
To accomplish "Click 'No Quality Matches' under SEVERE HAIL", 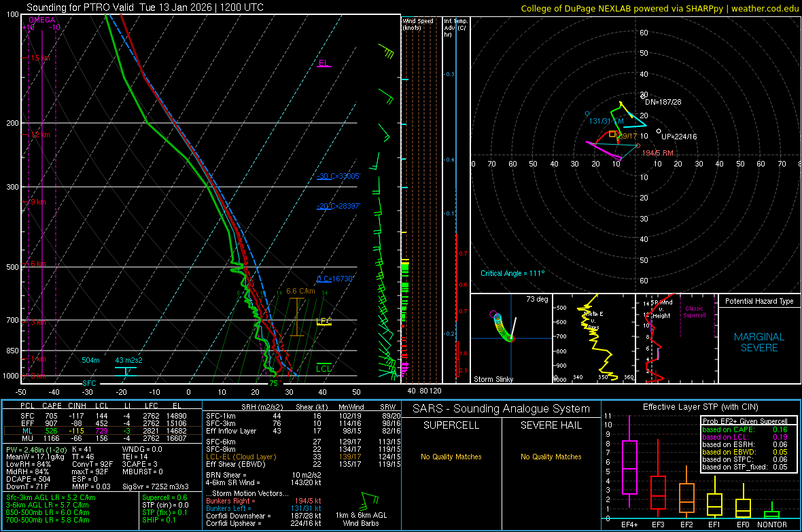I will [x=551, y=457].
